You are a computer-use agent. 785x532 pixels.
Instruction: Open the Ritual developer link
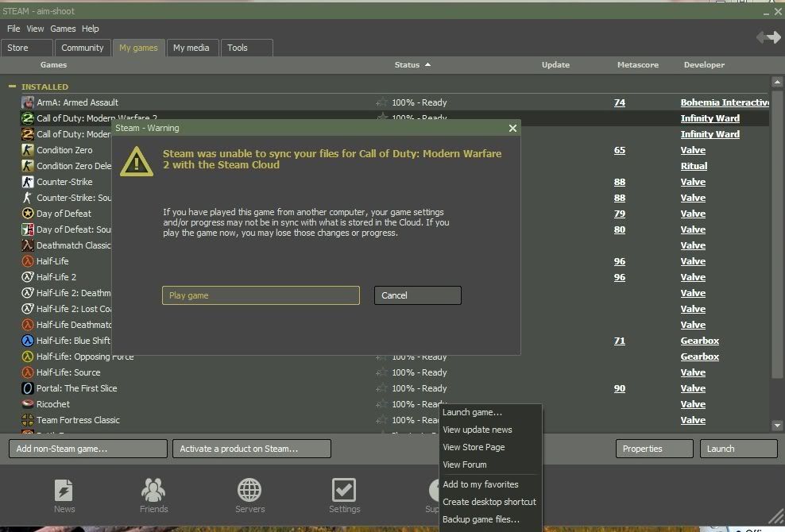pyautogui.click(x=694, y=166)
